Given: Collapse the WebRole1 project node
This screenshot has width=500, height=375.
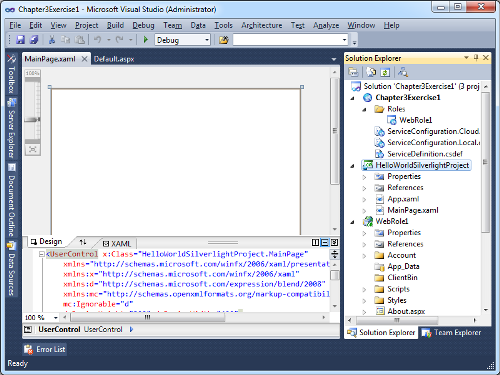Looking at the screenshot, I should (352, 222).
